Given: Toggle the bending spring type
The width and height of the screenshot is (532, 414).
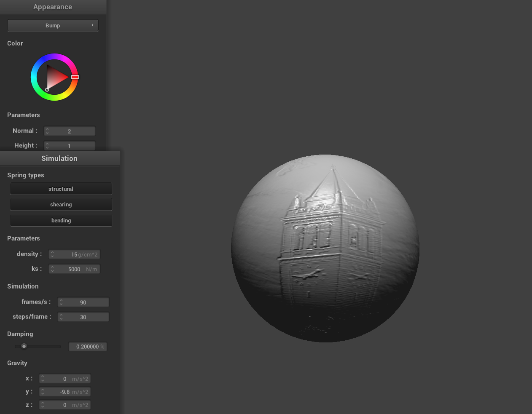Looking at the screenshot, I should point(61,220).
